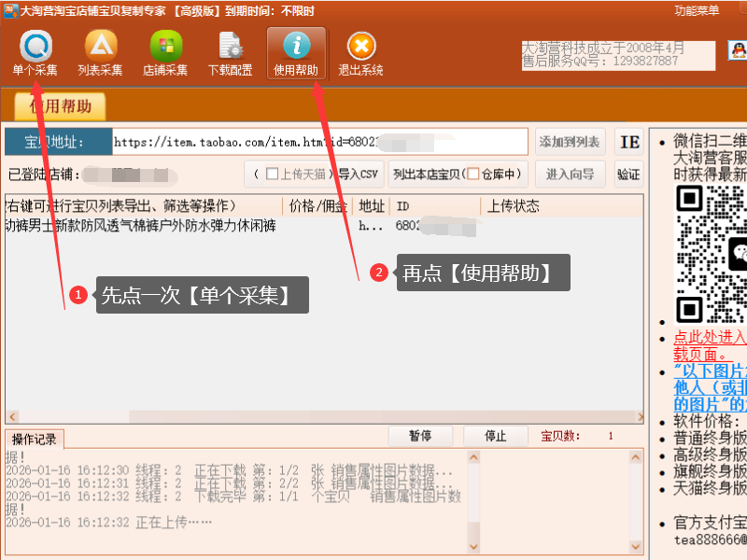Enable the 上传天猫 checkbox

[273, 174]
